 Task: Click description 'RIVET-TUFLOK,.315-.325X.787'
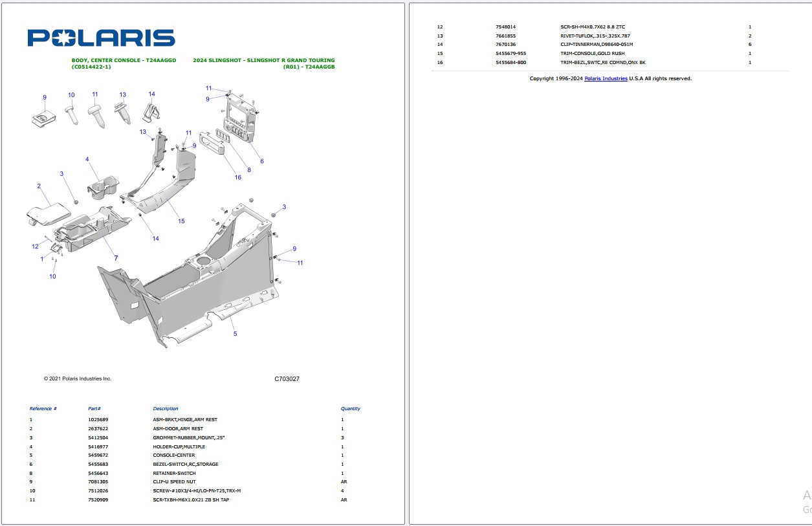click(595, 36)
